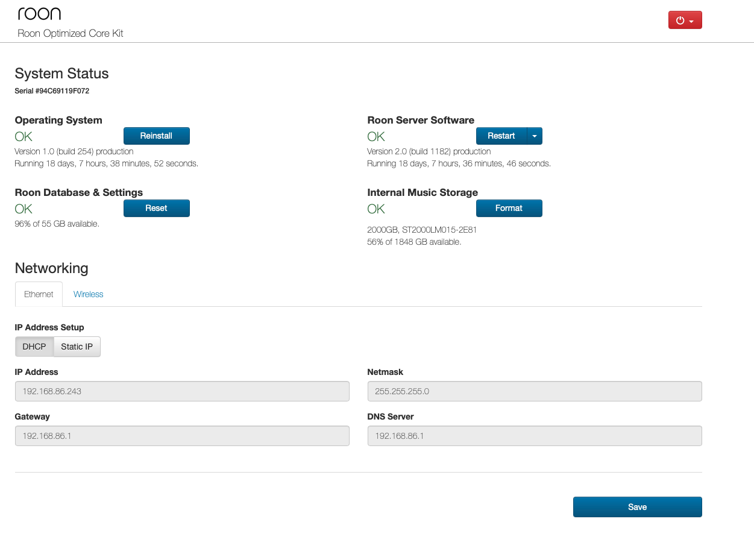Screen dimensions: 754x560
Task: Click the 'Roon Database & Settings' heading
Action: pos(79,192)
